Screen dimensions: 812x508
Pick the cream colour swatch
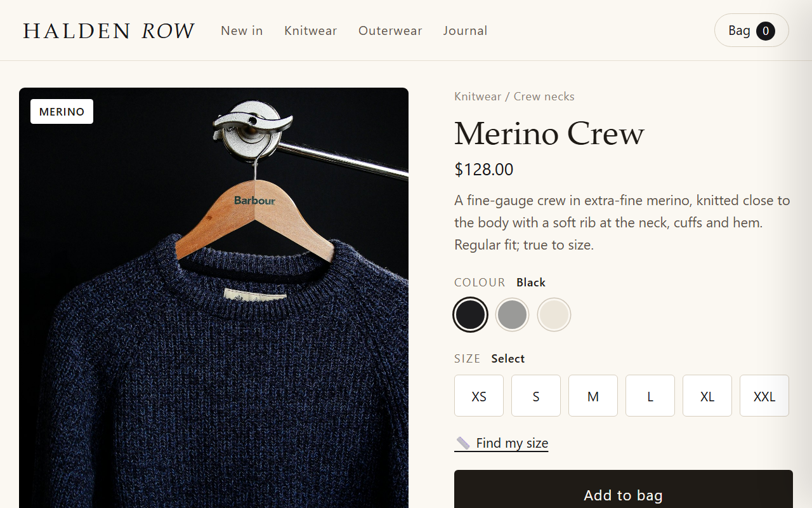(554, 314)
